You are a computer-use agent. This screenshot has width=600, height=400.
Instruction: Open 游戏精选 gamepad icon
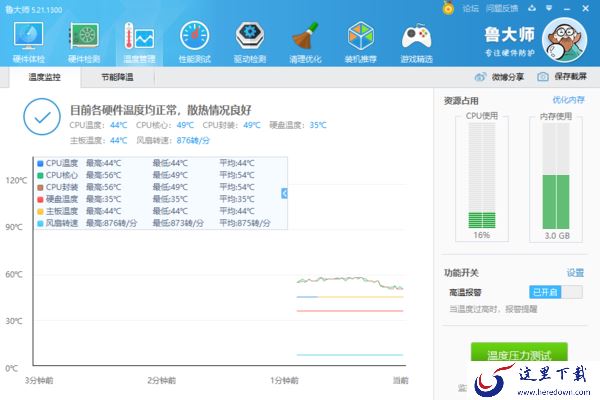416,42
